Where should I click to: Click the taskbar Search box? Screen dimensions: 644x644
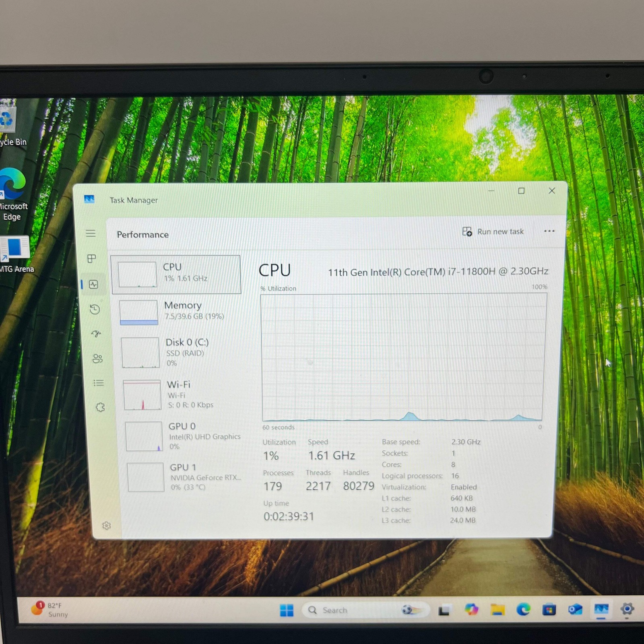coord(365,610)
